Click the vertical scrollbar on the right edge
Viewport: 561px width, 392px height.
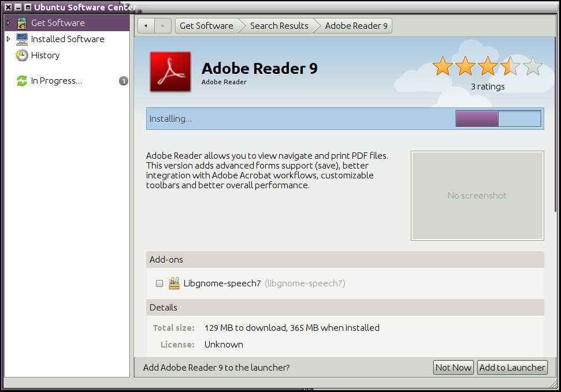point(556,124)
